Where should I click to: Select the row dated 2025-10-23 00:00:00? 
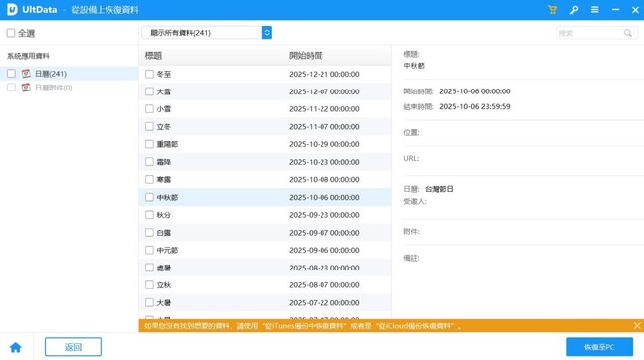pyautogui.click(x=265, y=162)
